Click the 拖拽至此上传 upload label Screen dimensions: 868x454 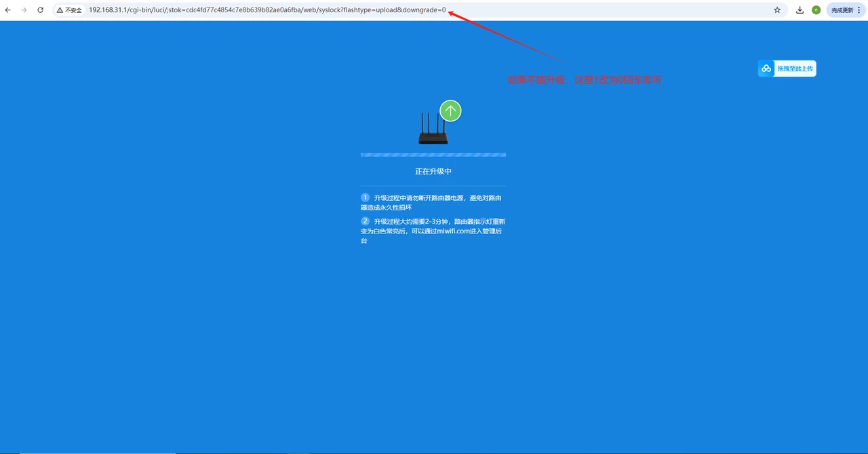coord(795,69)
